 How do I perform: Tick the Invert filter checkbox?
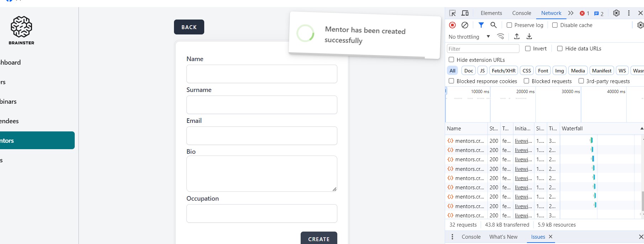pos(528,49)
